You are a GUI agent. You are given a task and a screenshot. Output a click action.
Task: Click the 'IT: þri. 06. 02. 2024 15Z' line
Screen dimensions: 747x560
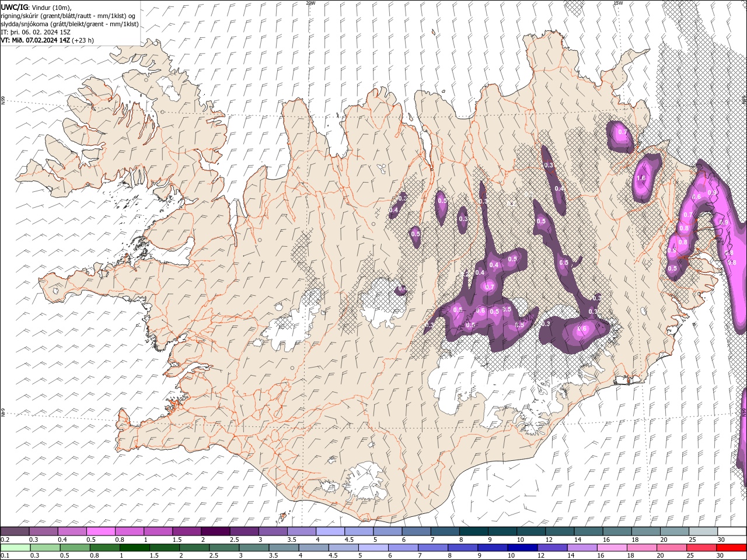pyautogui.click(x=36, y=32)
